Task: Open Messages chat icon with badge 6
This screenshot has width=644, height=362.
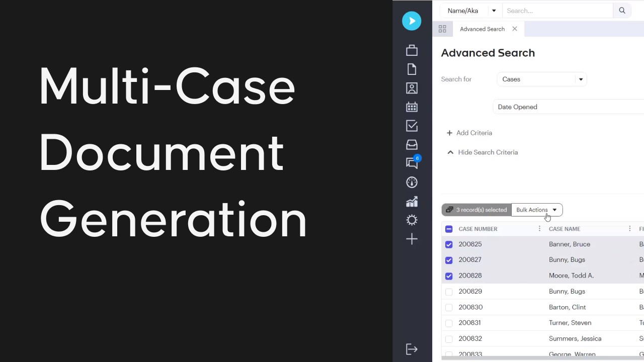Action: [413, 162]
